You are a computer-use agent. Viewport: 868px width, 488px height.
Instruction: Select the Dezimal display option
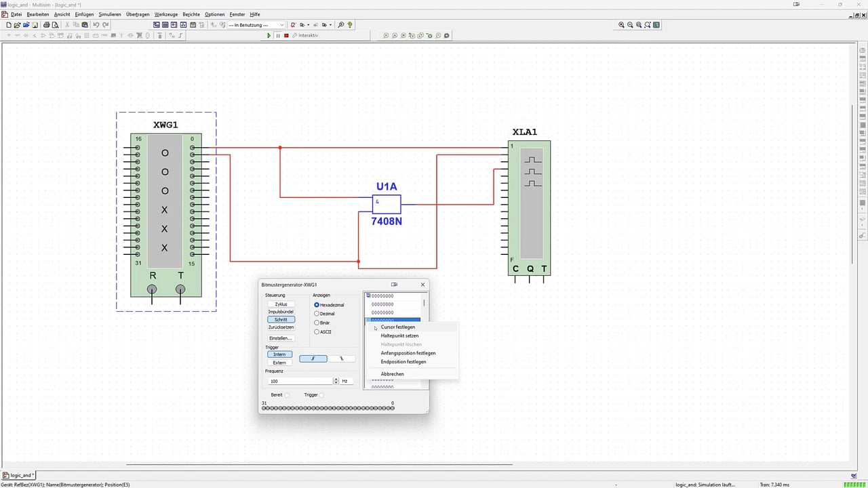(x=325, y=314)
